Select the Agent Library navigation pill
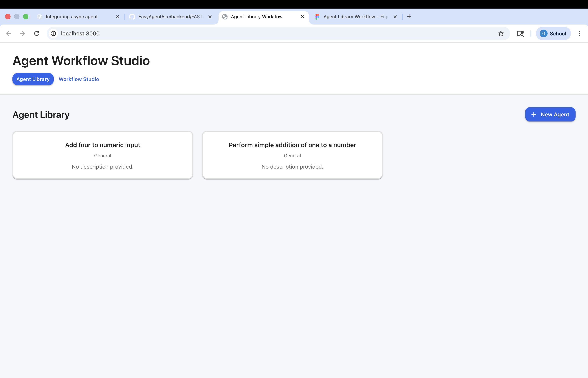 33,79
